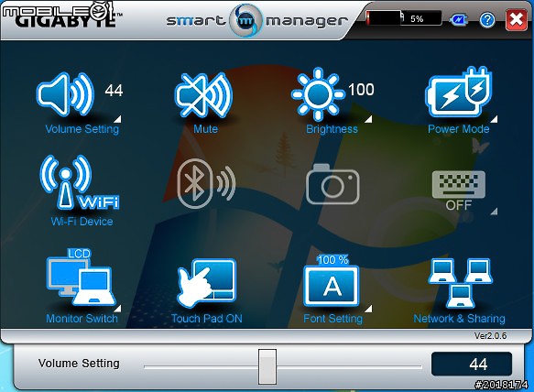Screen dimensions: 534x392
Task: Click the brightness value 100
Action: coord(361,90)
